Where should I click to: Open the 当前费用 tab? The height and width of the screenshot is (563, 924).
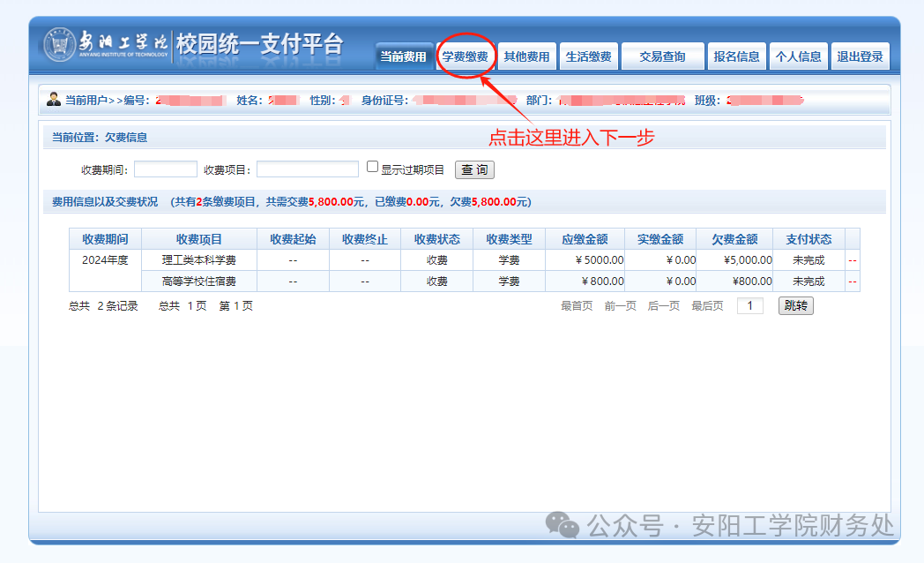pyautogui.click(x=404, y=56)
